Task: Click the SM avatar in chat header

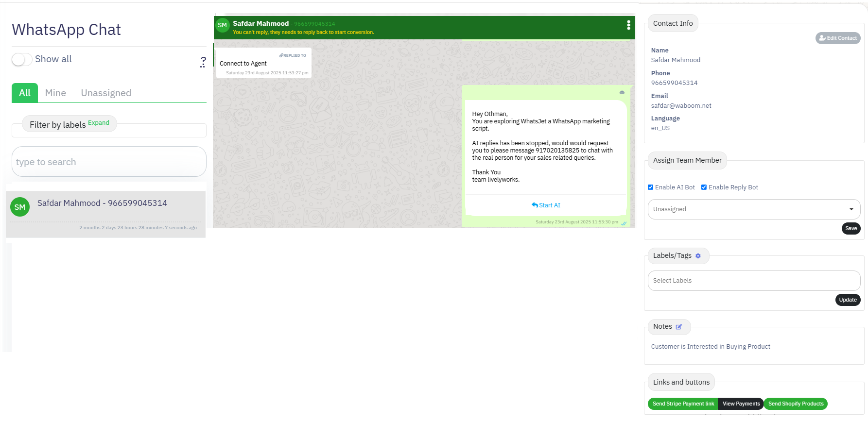Action: (223, 25)
